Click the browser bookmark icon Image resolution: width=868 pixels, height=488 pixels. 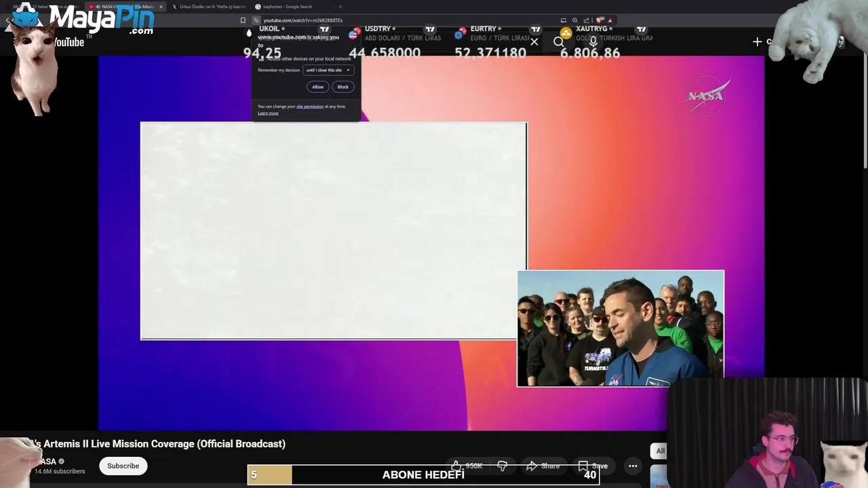tap(243, 20)
